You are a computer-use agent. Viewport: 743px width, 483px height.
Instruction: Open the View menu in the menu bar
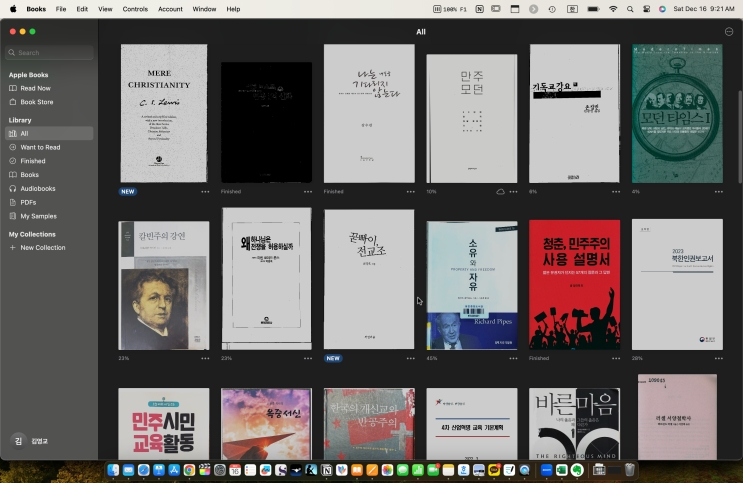pyautogui.click(x=104, y=8)
